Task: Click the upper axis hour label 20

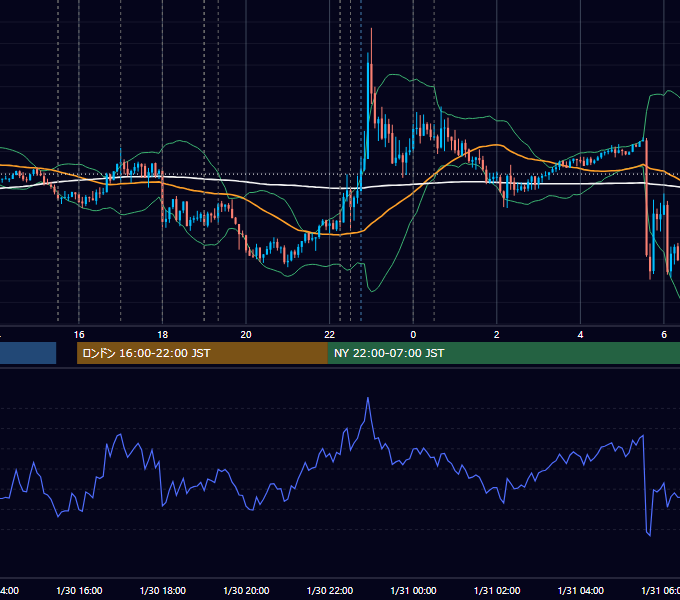Action: click(246, 335)
